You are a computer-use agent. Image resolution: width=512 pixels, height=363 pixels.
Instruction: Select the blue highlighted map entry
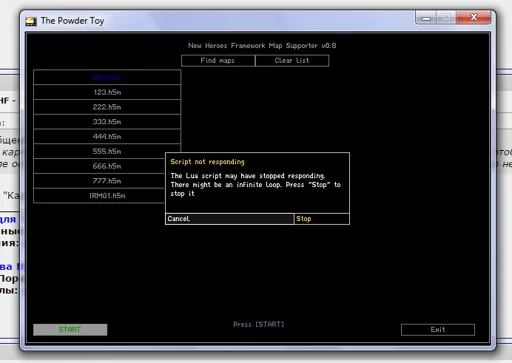[107, 77]
